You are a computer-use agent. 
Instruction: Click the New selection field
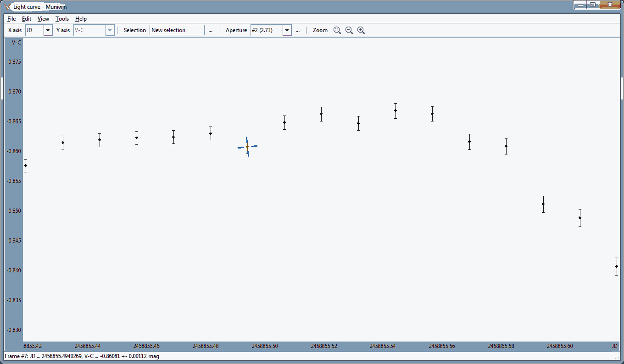(x=177, y=30)
